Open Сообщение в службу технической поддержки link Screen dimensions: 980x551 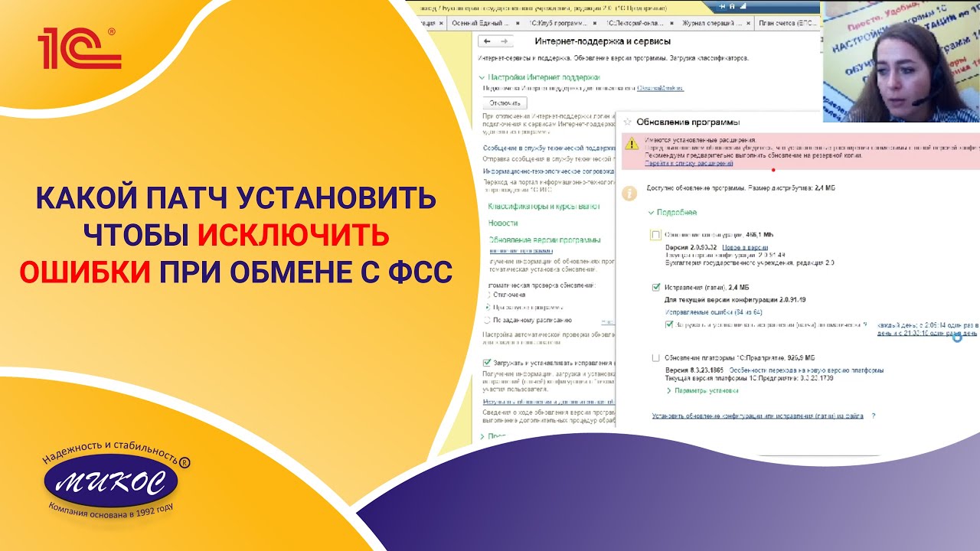pyautogui.click(x=547, y=148)
